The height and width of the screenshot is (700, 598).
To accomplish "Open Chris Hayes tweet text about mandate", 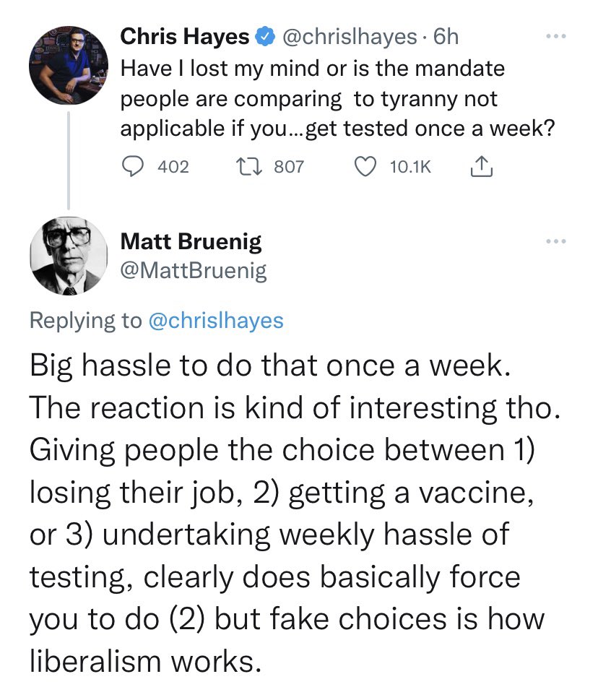I will click(x=337, y=99).
